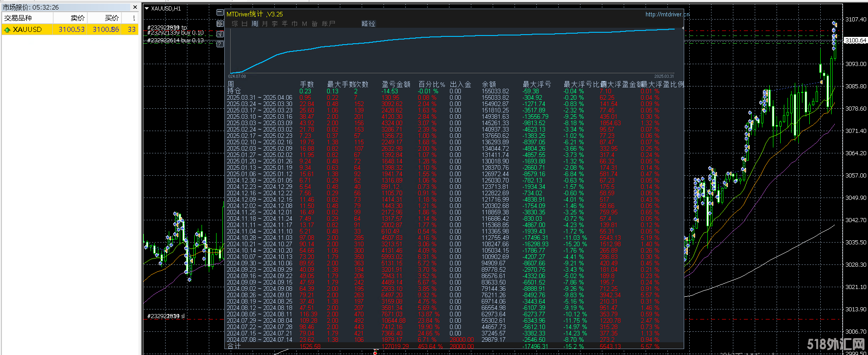Click the 路径 path button

(x=368, y=24)
